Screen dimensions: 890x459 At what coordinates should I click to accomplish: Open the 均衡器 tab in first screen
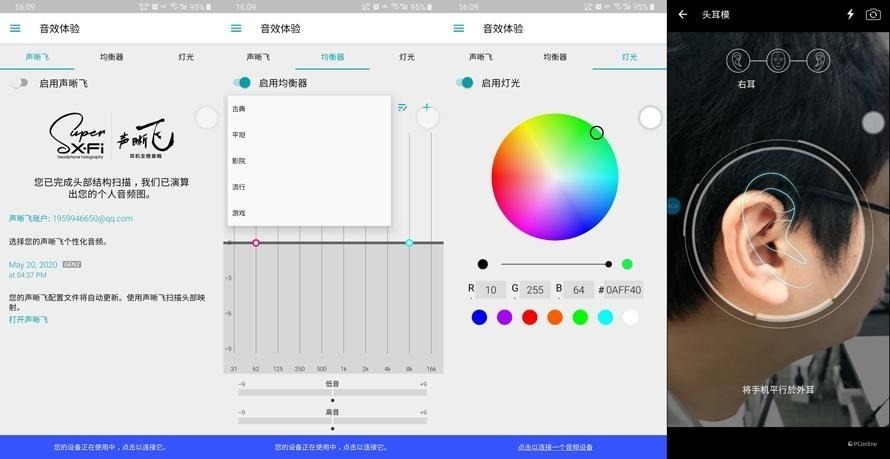tap(111, 57)
